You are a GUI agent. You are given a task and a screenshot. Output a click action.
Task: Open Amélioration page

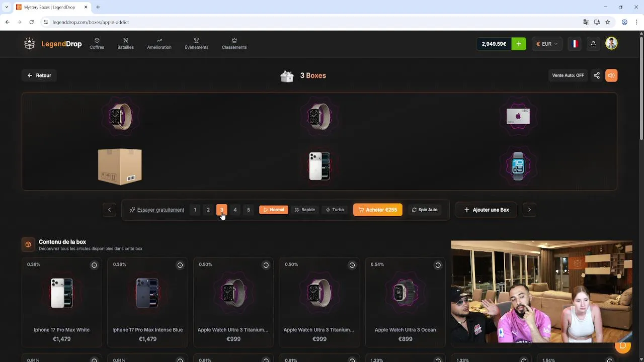(159, 44)
